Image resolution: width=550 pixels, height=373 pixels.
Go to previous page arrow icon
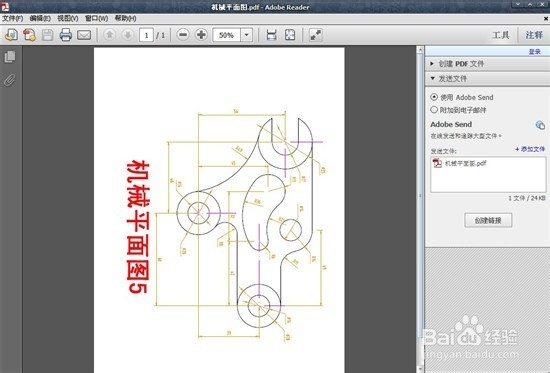coord(109,35)
